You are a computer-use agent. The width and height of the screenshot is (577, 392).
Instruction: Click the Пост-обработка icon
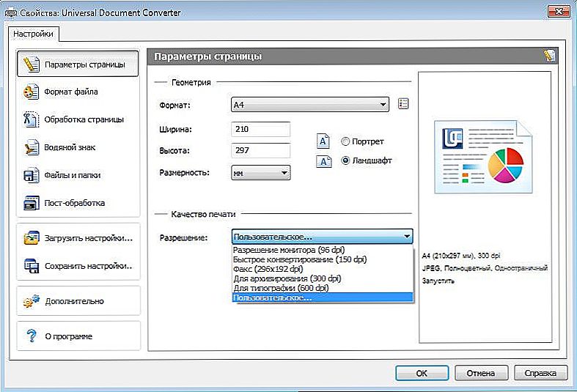31,203
